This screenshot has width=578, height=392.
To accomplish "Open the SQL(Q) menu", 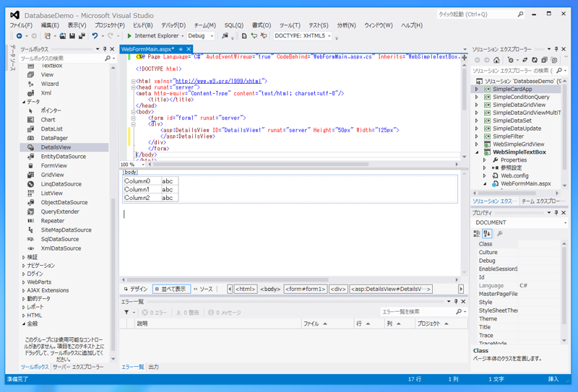I will click(x=233, y=25).
